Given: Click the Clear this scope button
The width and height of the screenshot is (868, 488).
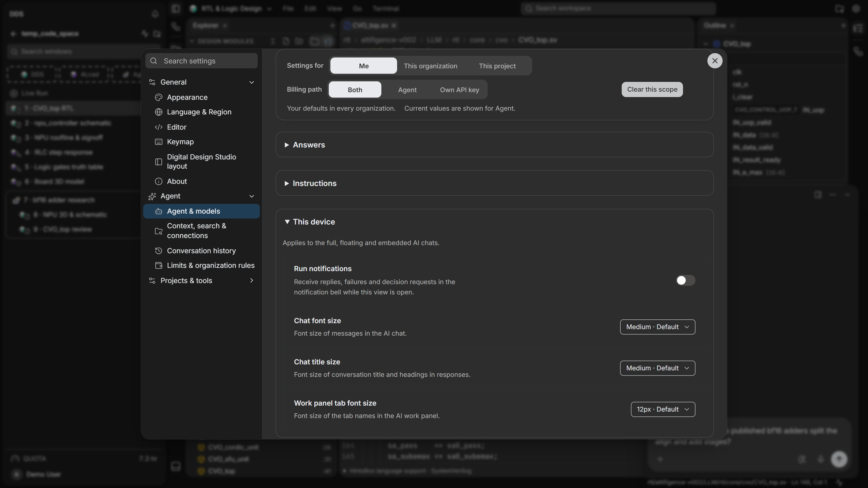Looking at the screenshot, I should [x=652, y=89].
